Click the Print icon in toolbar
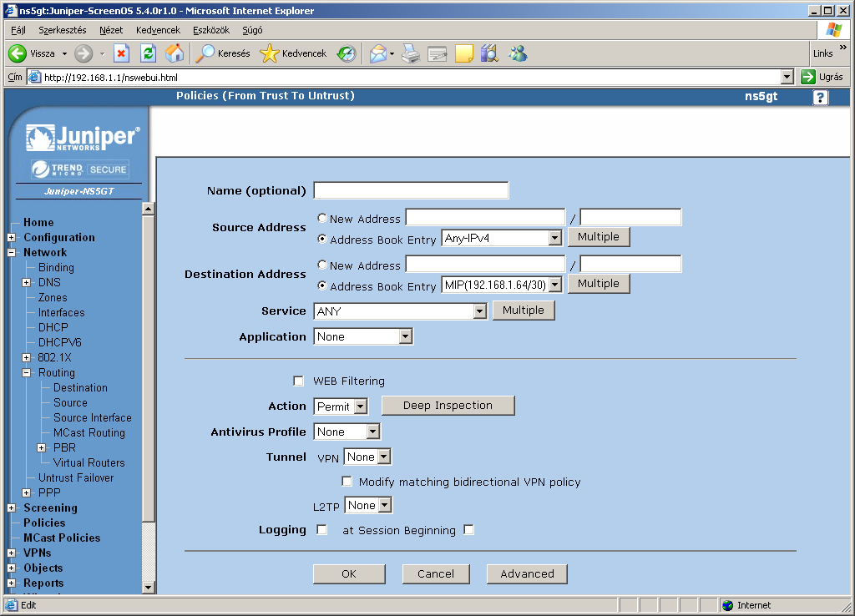This screenshot has height=616, width=855. (410, 53)
